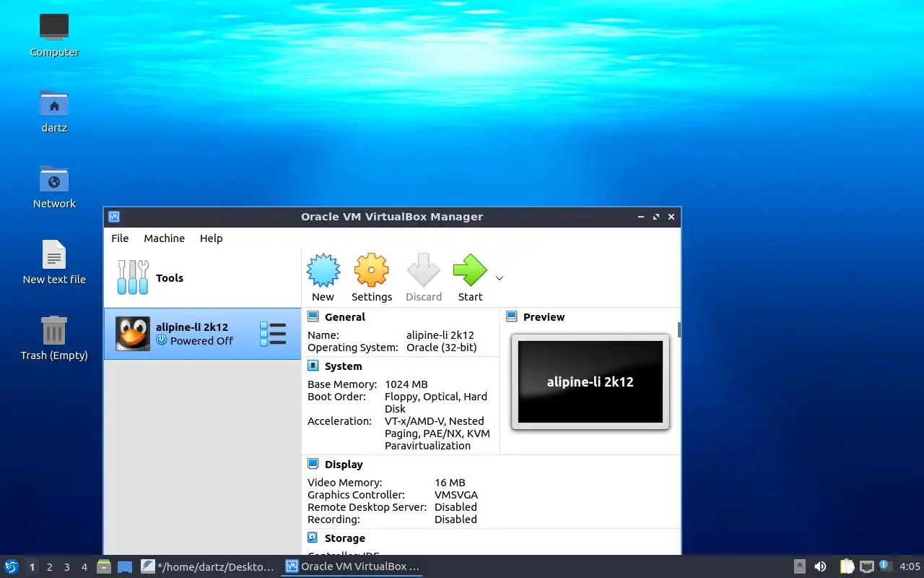
Task: Click the New virtual machine icon
Action: (x=323, y=271)
